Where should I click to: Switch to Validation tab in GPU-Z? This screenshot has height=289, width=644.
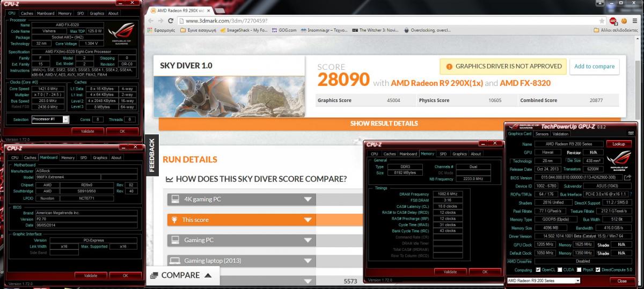pyautogui.click(x=560, y=134)
